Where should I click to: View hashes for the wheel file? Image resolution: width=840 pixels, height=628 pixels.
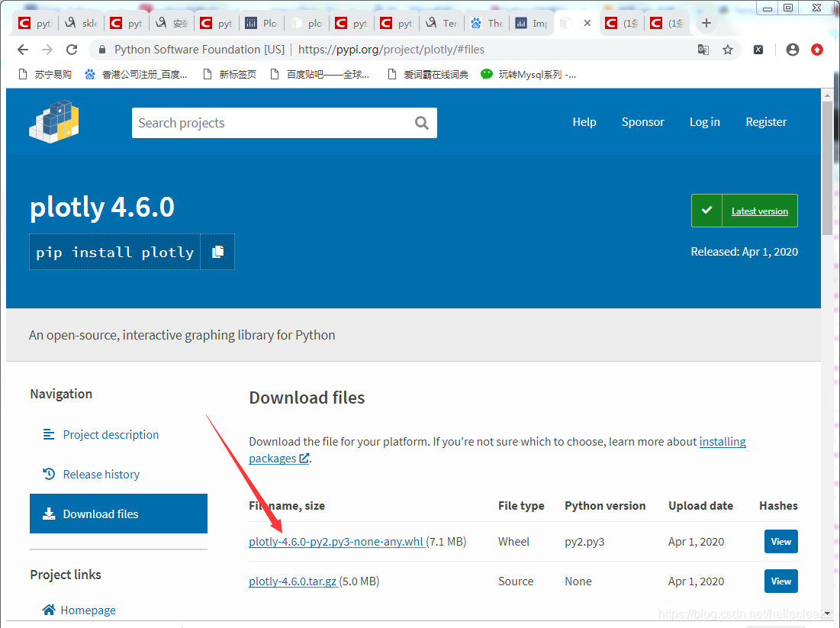(x=780, y=541)
